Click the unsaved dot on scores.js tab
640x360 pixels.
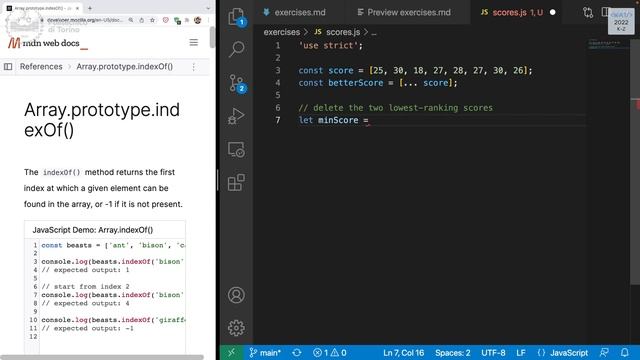(553, 13)
